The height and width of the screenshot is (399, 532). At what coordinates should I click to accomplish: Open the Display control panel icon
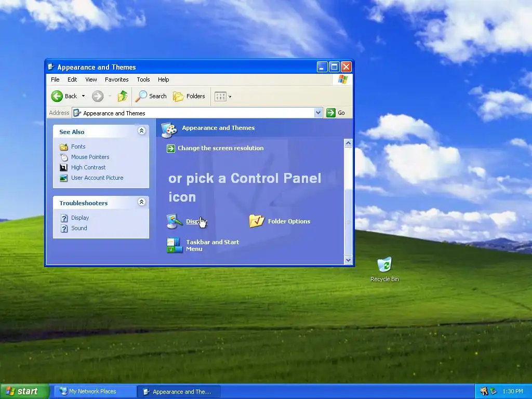point(175,221)
